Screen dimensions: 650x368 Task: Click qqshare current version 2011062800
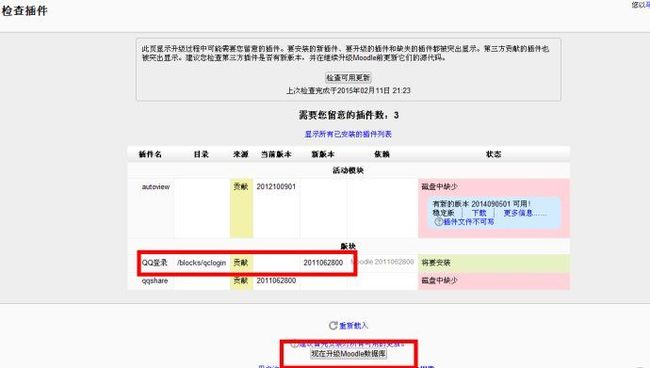click(x=276, y=281)
